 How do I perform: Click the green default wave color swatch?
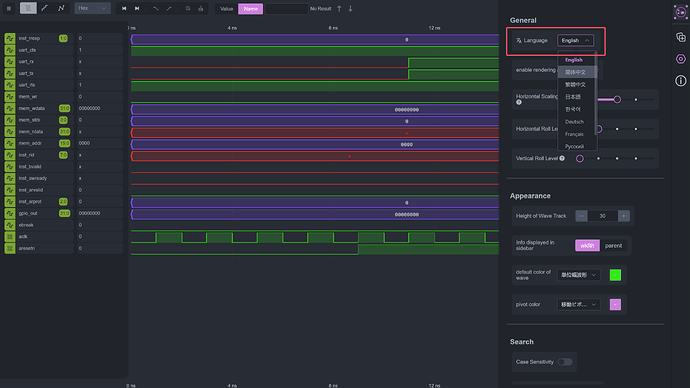click(615, 275)
